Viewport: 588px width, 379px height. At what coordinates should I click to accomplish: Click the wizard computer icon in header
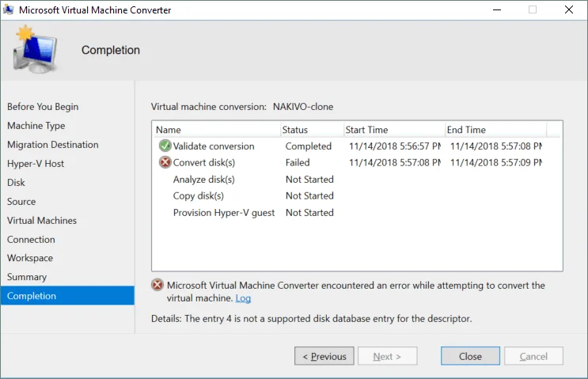tap(35, 49)
